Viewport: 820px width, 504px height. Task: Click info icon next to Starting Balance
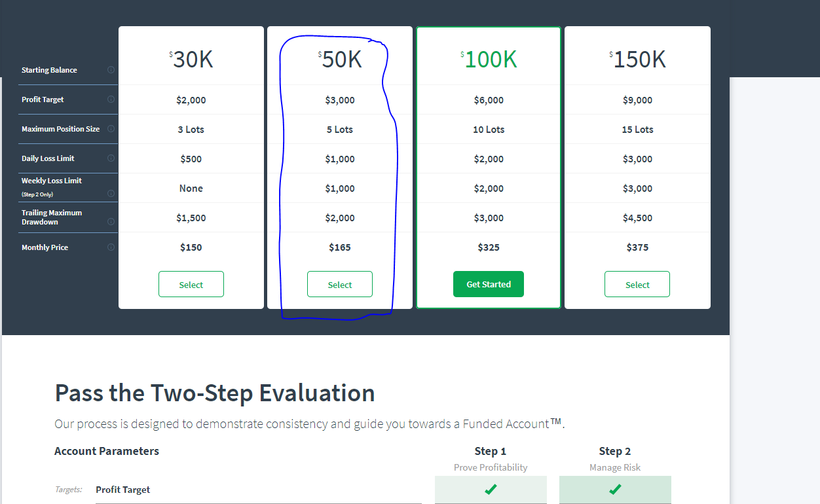(x=111, y=69)
